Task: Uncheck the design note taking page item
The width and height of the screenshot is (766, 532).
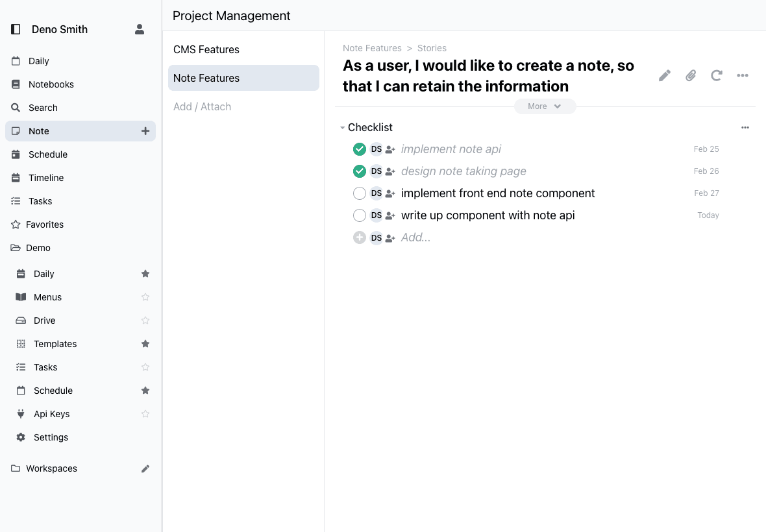Action: point(360,171)
